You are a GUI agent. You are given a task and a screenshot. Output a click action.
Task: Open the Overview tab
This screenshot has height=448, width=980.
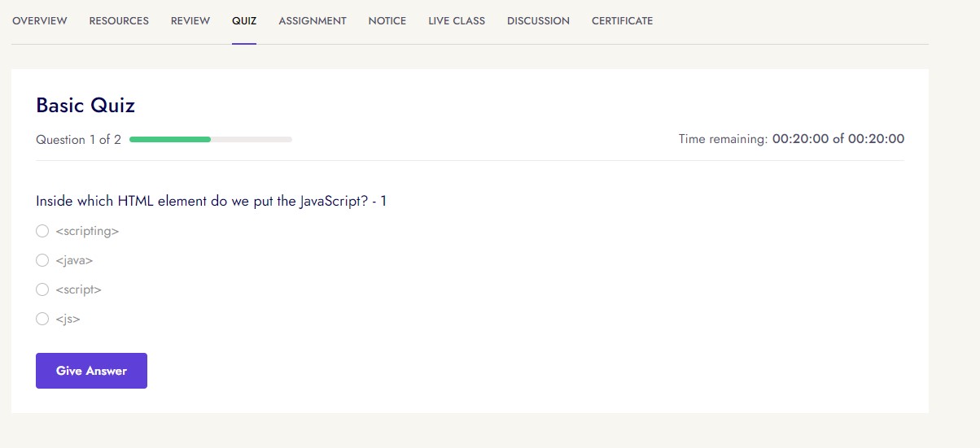click(39, 21)
